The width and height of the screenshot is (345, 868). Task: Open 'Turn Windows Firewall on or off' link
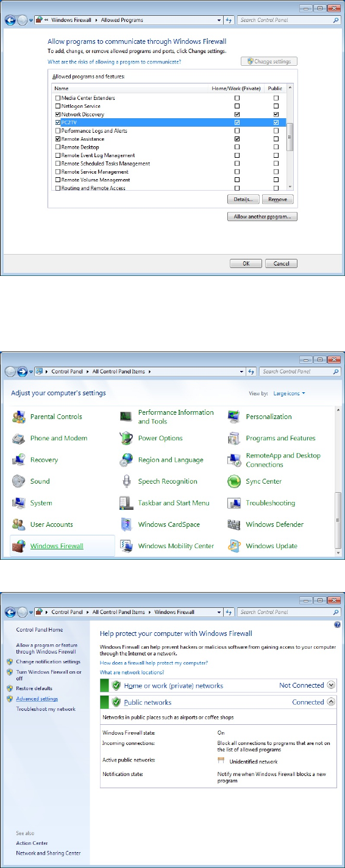coord(48,675)
